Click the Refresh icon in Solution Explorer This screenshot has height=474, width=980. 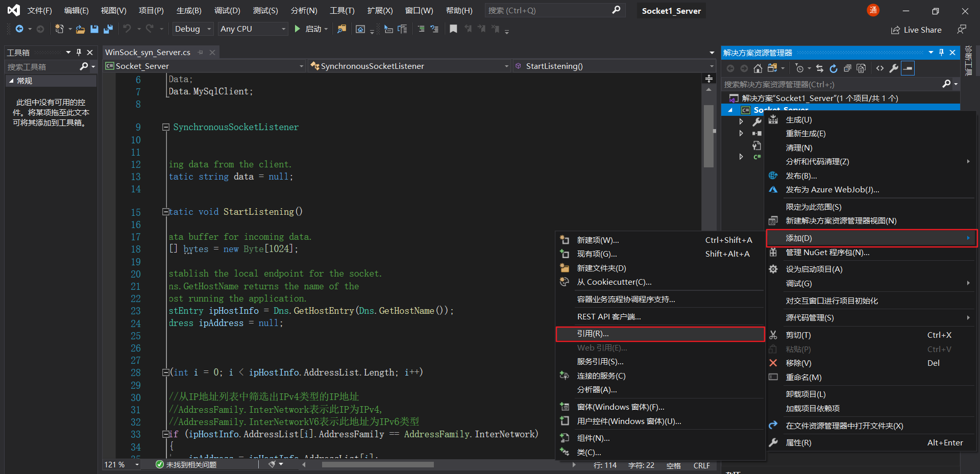(834, 68)
